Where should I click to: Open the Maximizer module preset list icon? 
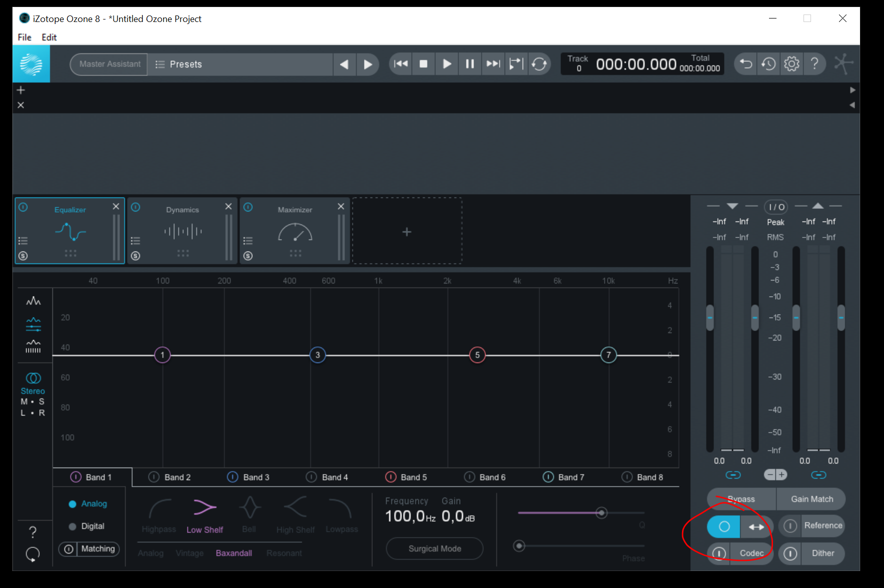click(248, 240)
